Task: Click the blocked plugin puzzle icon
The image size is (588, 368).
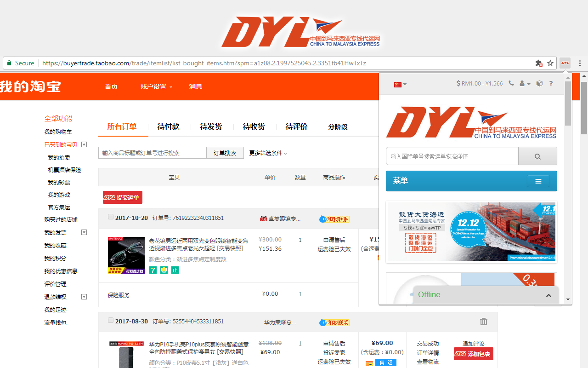Action: coord(539,63)
